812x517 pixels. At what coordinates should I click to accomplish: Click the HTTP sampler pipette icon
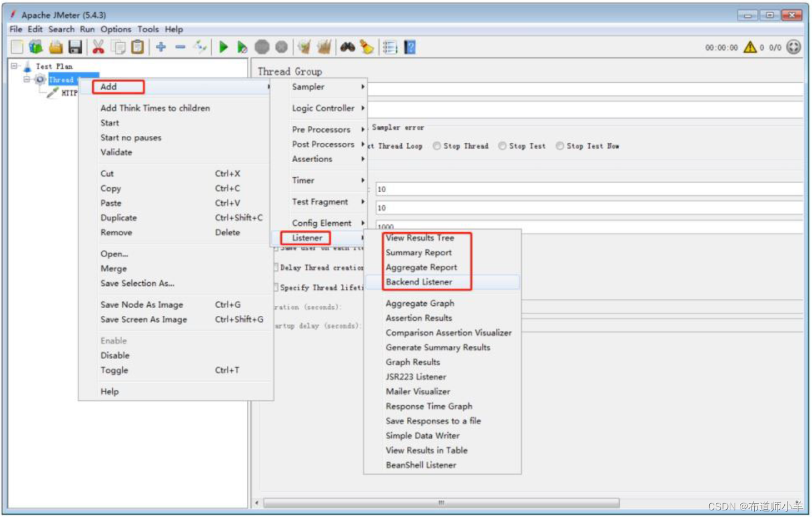(x=53, y=93)
